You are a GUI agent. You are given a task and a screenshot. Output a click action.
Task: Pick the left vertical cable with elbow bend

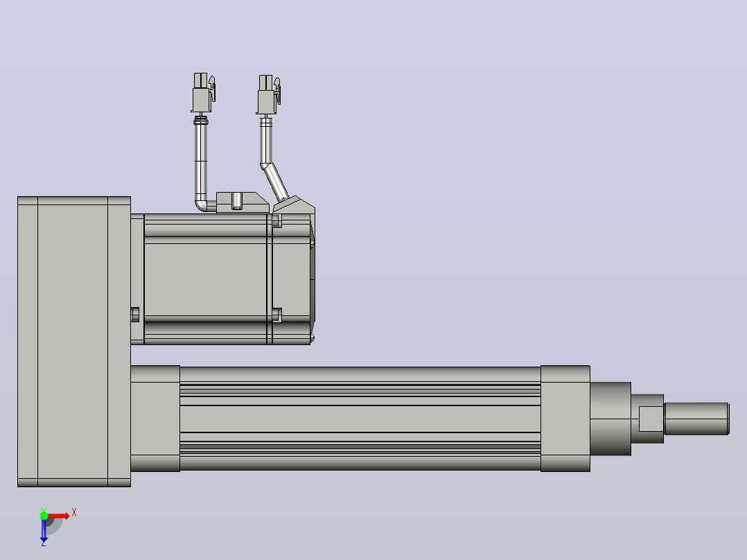click(202, 164)
